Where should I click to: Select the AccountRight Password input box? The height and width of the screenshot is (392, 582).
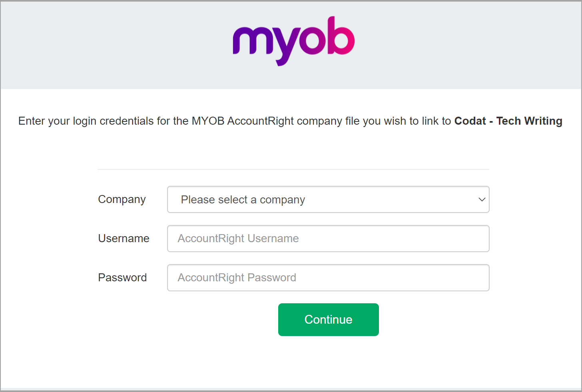point(328,277)
